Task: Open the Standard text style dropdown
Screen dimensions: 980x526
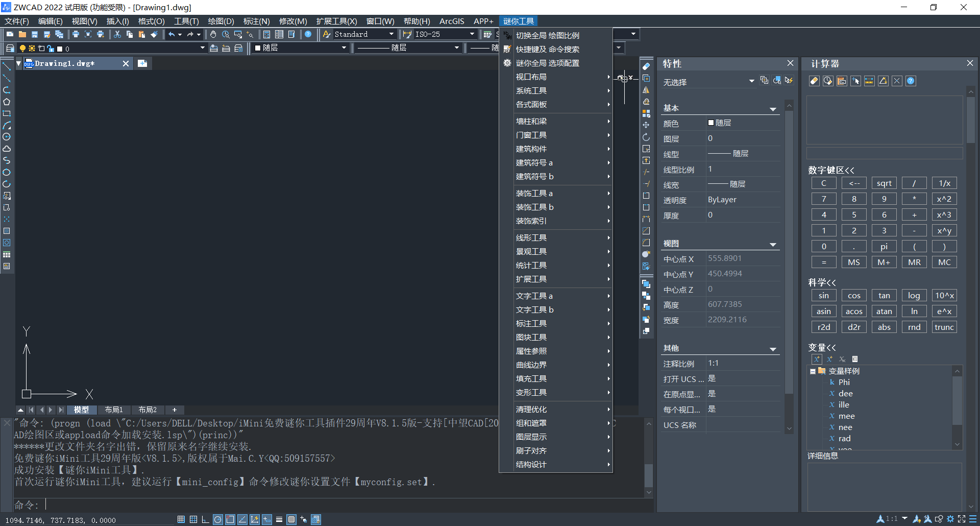Action: click(391, 34)
